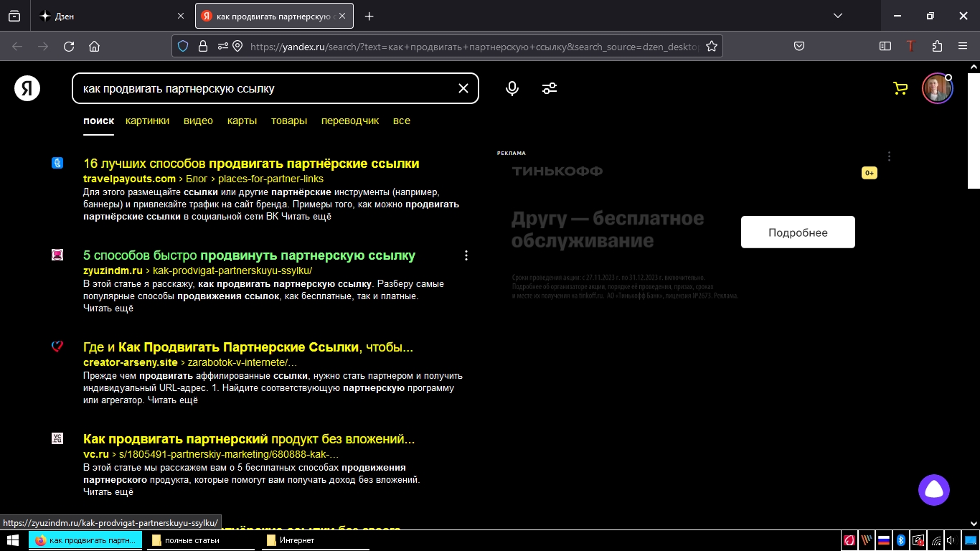Viewport: 980px width, 551px height.
Task: Select the видео search tab
Action: [198, 121]
